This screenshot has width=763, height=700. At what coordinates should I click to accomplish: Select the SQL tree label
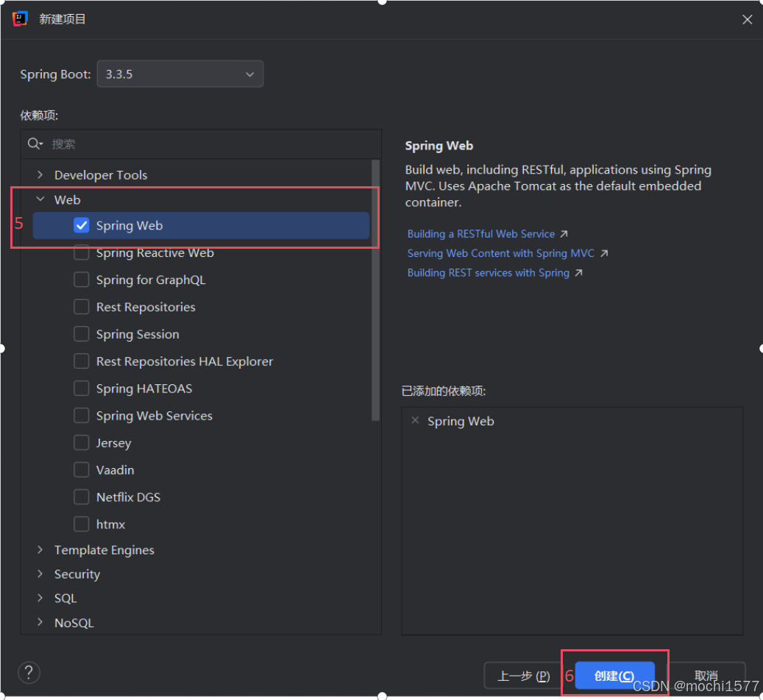coord(65,598)
